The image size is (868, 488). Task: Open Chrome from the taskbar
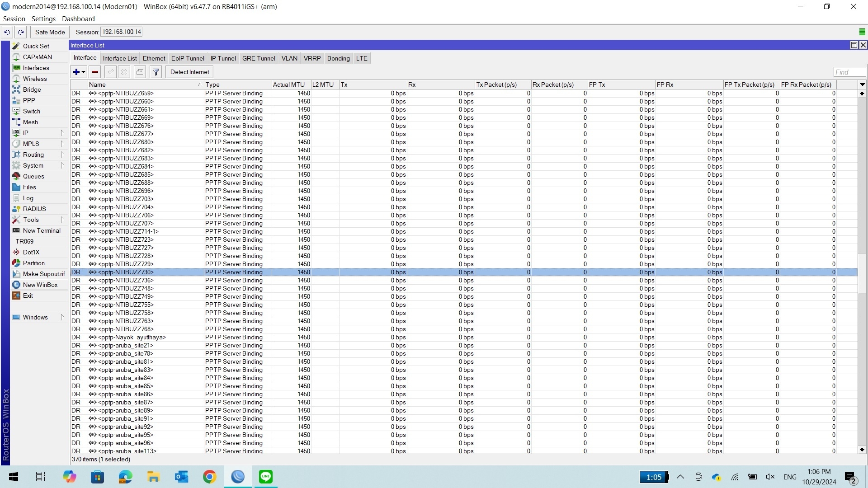click(x=209, y=477)
